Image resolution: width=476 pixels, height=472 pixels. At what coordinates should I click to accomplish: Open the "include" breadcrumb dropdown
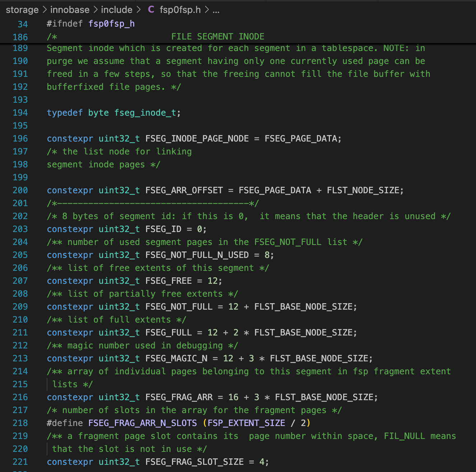(116, 10)
